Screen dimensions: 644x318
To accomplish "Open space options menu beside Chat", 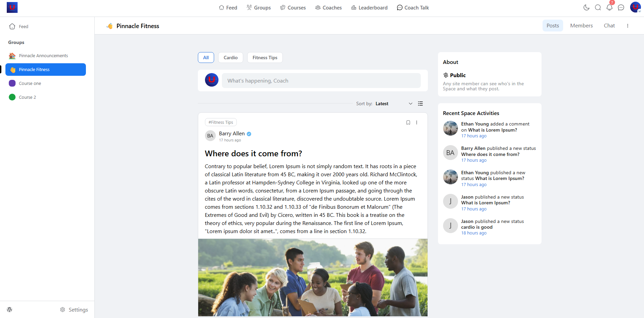I will [628, 26].
